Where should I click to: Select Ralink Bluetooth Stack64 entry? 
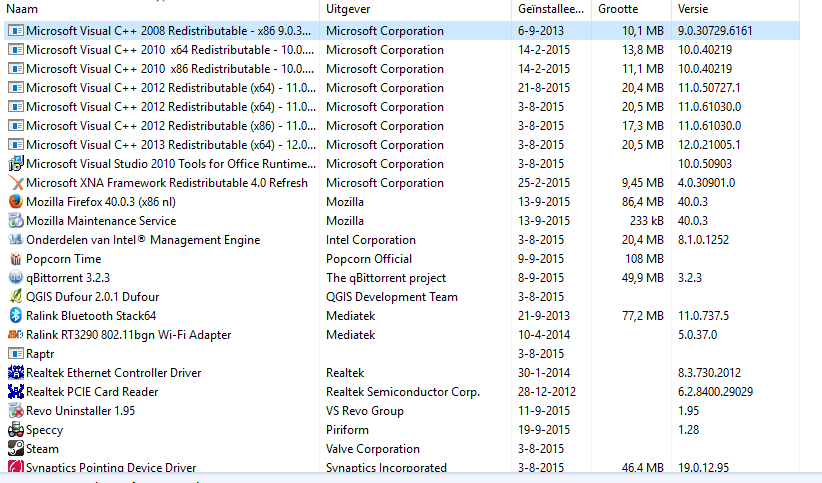(x=91, y=316)
